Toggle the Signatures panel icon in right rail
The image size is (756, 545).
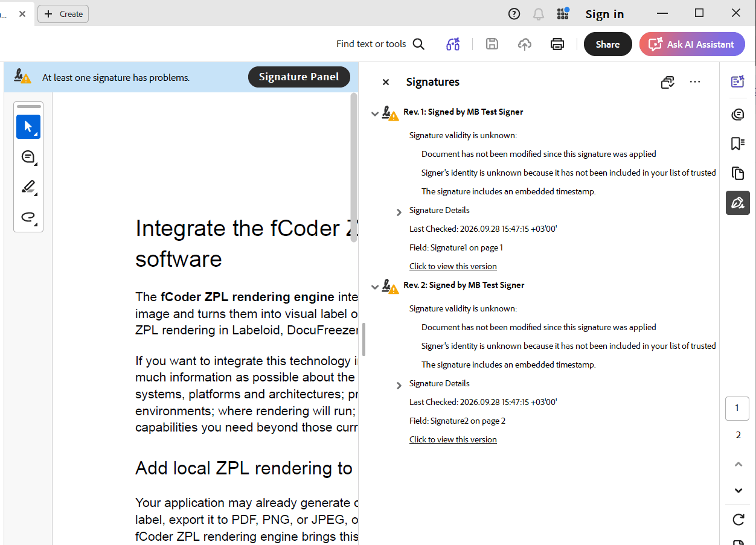click(738, 203)
